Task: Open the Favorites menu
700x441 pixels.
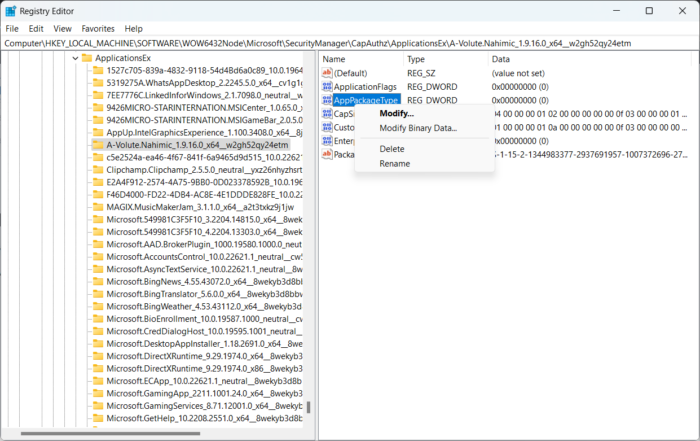Action: point(98,29)
